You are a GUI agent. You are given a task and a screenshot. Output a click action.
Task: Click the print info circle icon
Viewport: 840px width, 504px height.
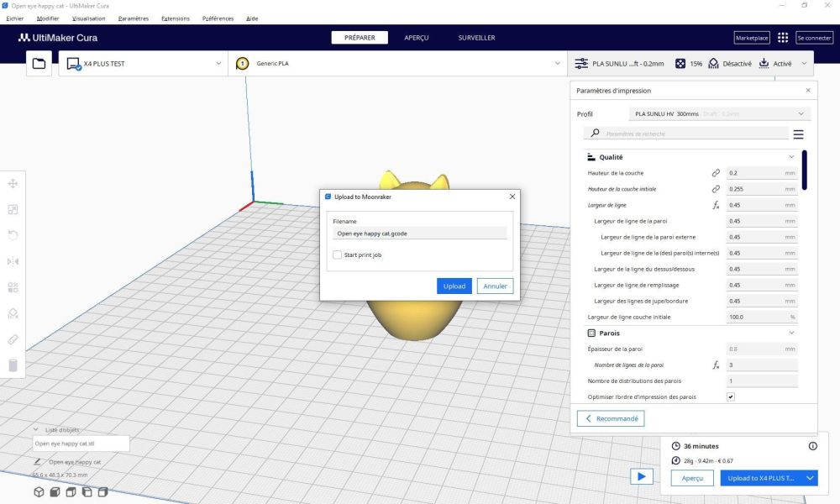[812, 446]
